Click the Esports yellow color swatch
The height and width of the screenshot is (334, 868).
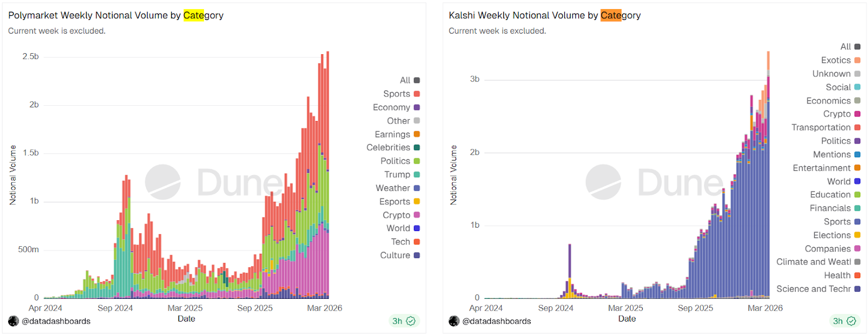[417, 202]
